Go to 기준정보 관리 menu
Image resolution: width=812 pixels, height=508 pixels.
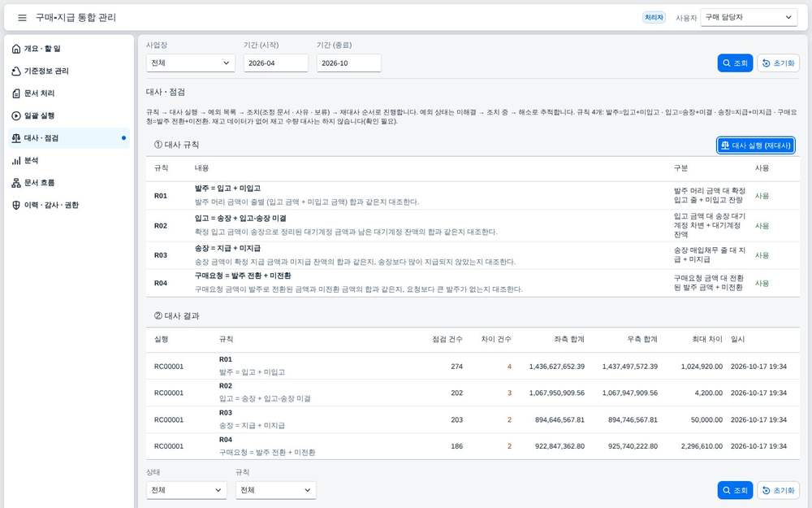click(69, 71)
